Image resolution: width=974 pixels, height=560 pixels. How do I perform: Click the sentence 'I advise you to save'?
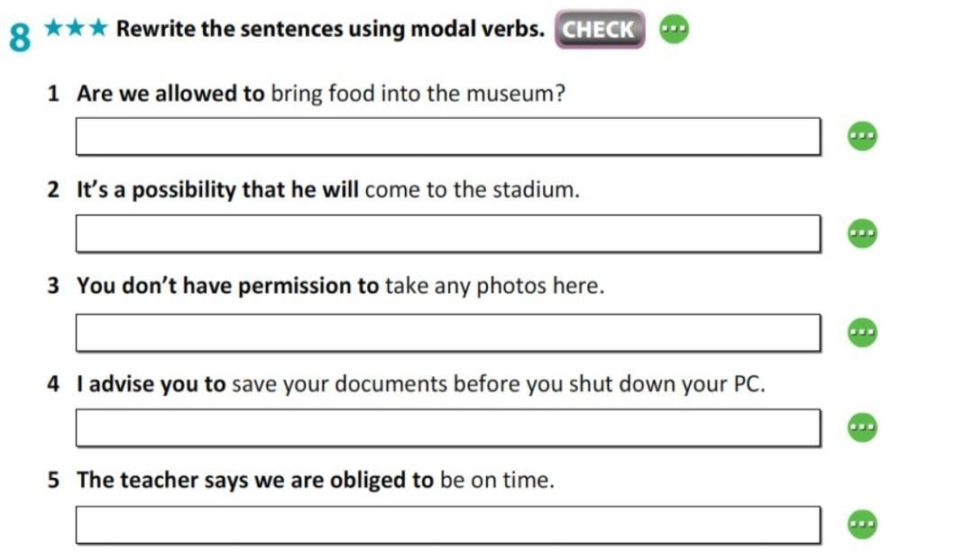420,383
